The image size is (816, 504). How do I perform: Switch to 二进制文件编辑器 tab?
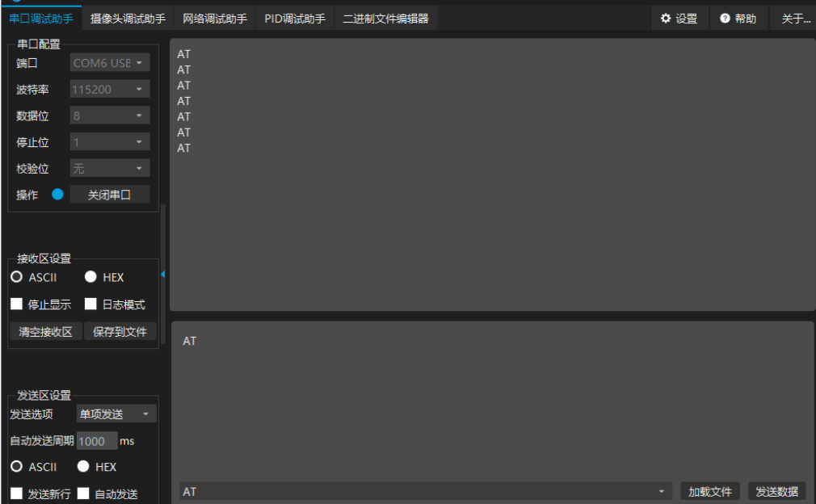(x=385, y=19)
